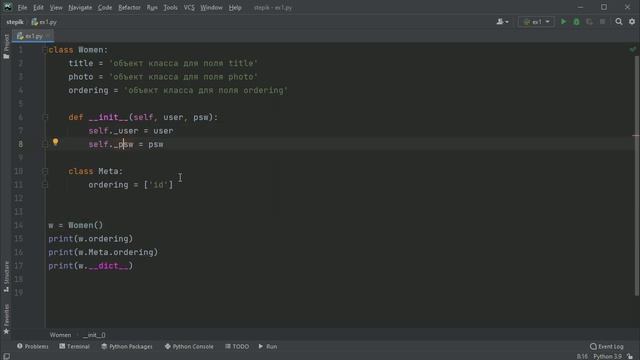Viewport: 640px width, 360px height.
Task: Click the cursor position indicator in status bar
Action: click(582, 356)
